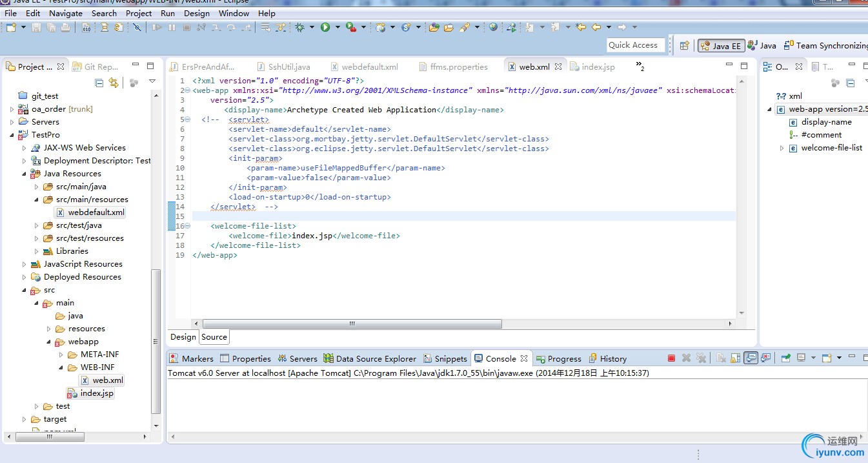The image size is (868, 463).
Task: Open the Project menu
Action: pyautogui.click(x=139, y=13)
